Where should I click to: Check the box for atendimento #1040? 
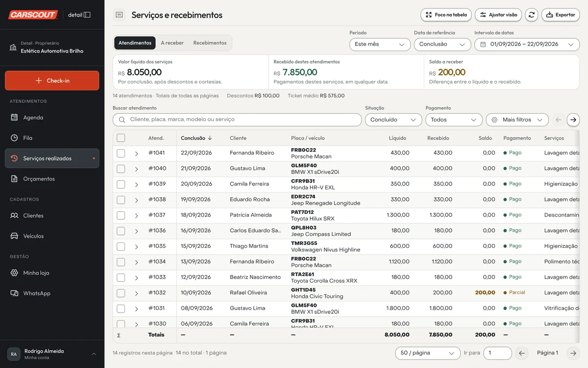(x=121, y=169)
